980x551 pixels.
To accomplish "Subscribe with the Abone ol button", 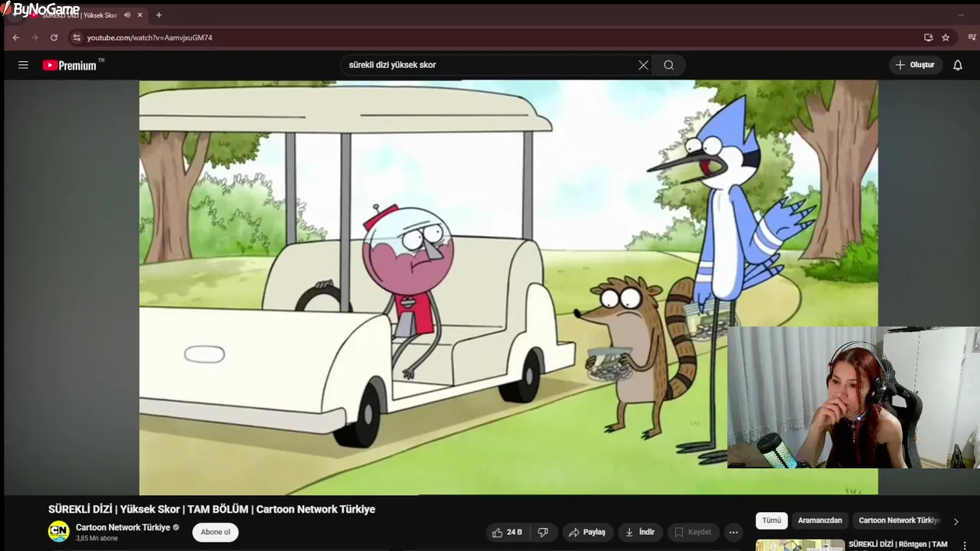I will tap(215, 532).
